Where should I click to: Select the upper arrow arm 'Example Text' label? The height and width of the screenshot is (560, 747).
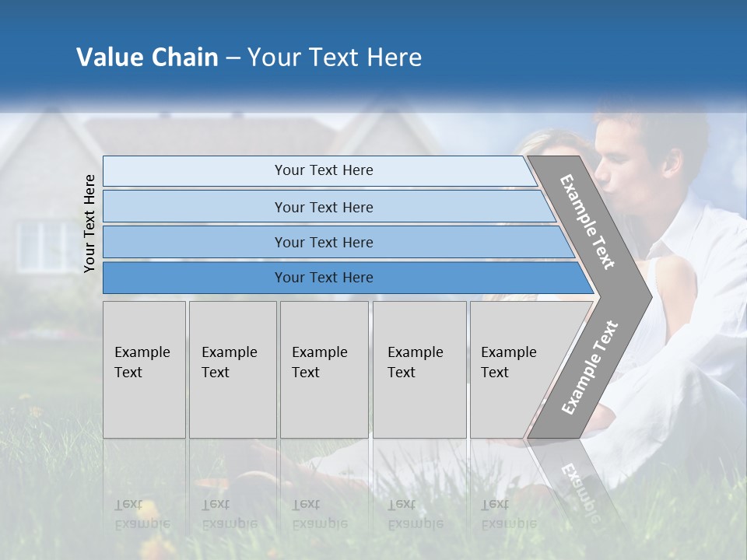[x=587, y=222]
